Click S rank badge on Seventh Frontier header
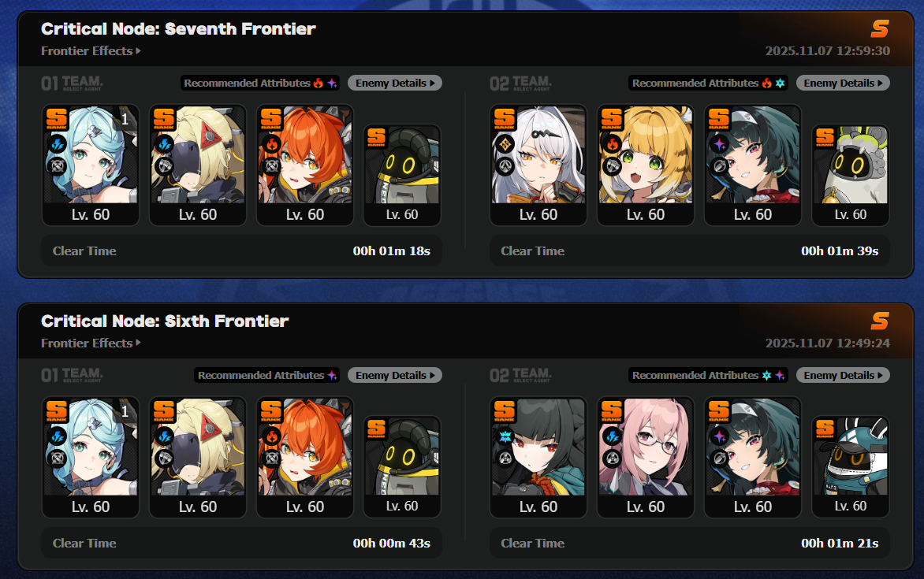The height and width of the screenshot is (579, 924). pyautogui.click(x=880, y=28)
